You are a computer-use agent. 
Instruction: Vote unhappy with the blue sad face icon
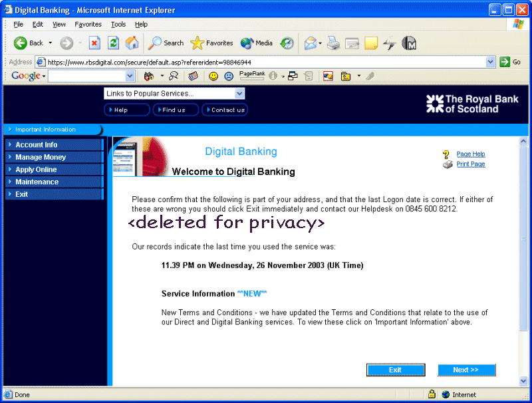click(x=229, y=76)
